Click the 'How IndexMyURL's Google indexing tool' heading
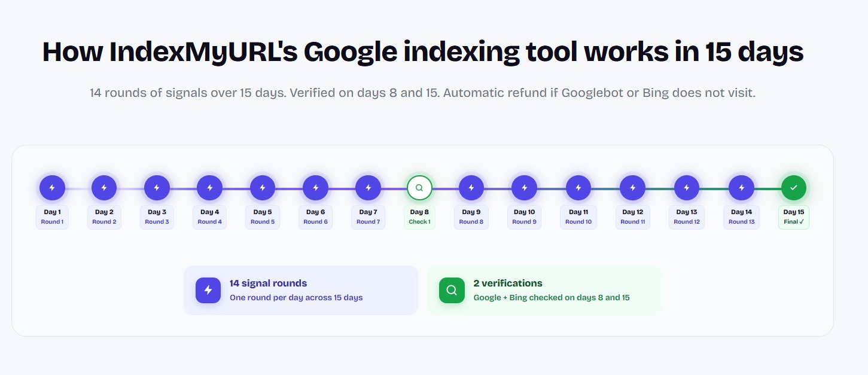This screenshot has width=868, height=375. (422, 52)
